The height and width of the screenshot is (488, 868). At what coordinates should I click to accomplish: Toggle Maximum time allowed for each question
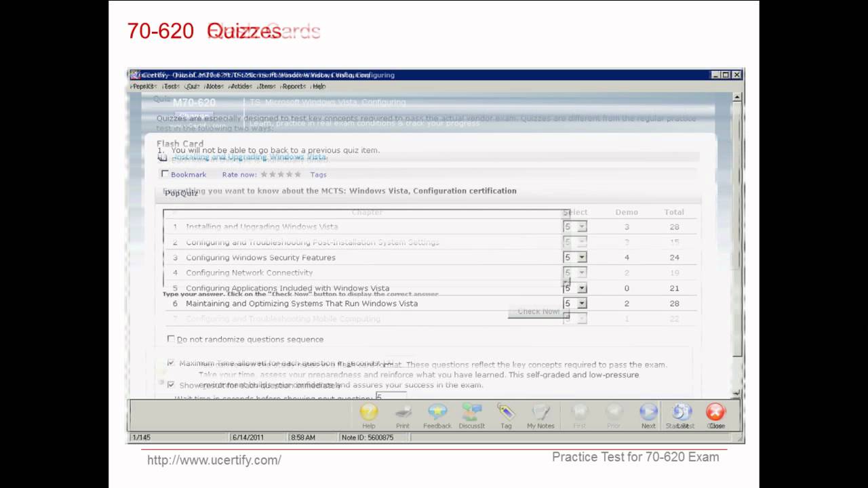coord(171,363)
